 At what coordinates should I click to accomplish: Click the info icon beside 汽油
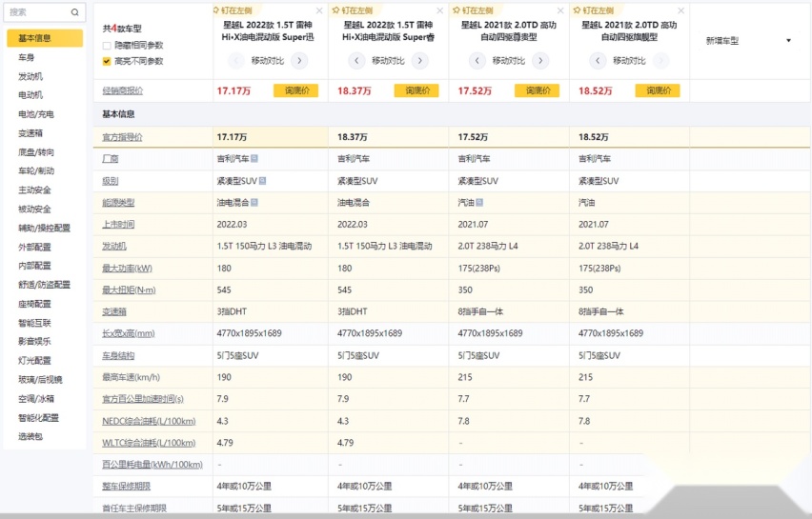(479, 202)
